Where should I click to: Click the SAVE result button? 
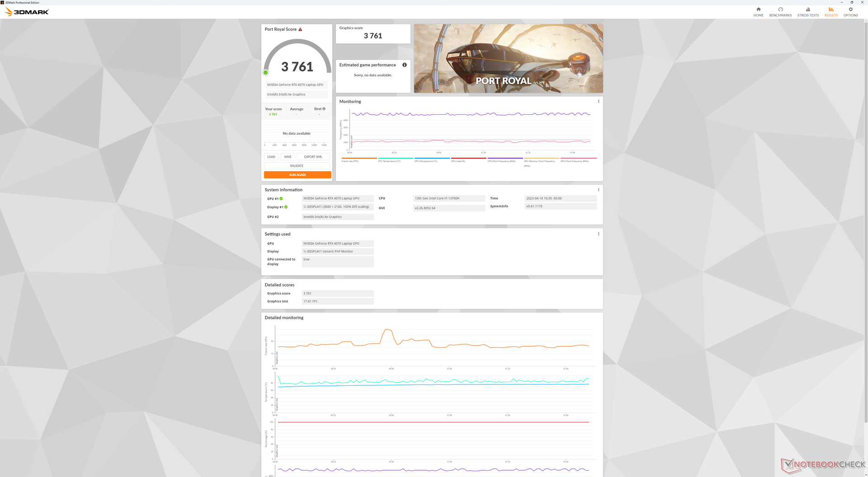click(x=288, y=157)
